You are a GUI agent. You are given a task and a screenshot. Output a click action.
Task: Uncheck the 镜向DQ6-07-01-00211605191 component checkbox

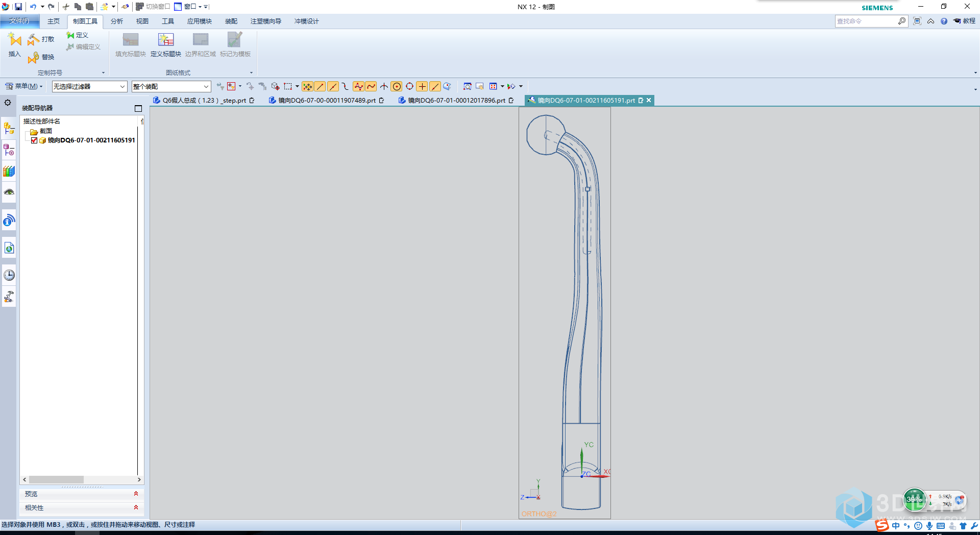point(34,140)
